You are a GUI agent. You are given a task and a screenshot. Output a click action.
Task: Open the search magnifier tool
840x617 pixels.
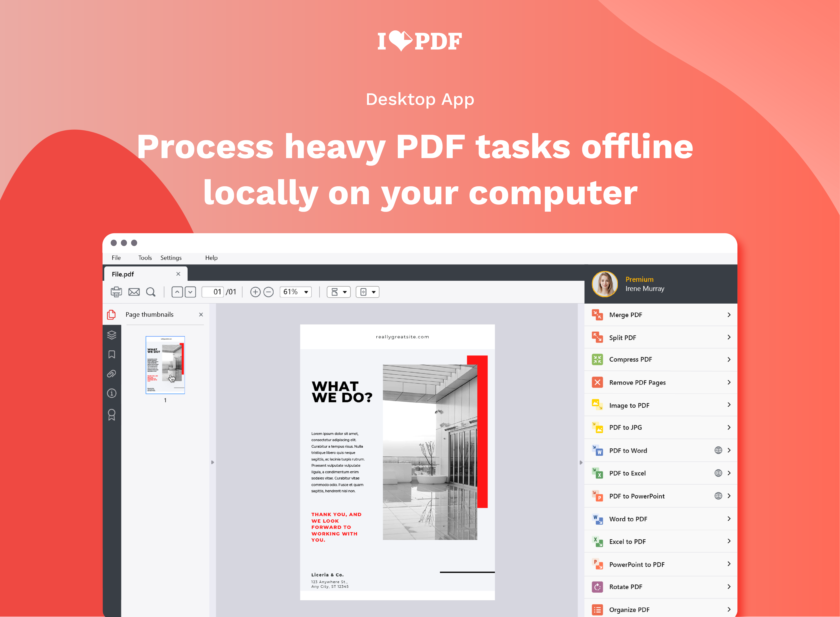[x=151, y=292]
